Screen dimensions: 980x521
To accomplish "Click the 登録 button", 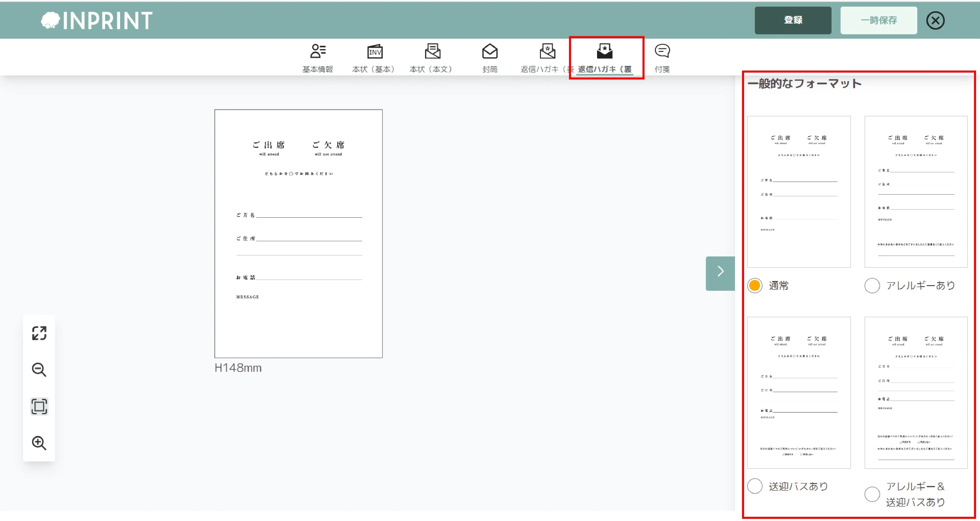I will click(793, 21).
